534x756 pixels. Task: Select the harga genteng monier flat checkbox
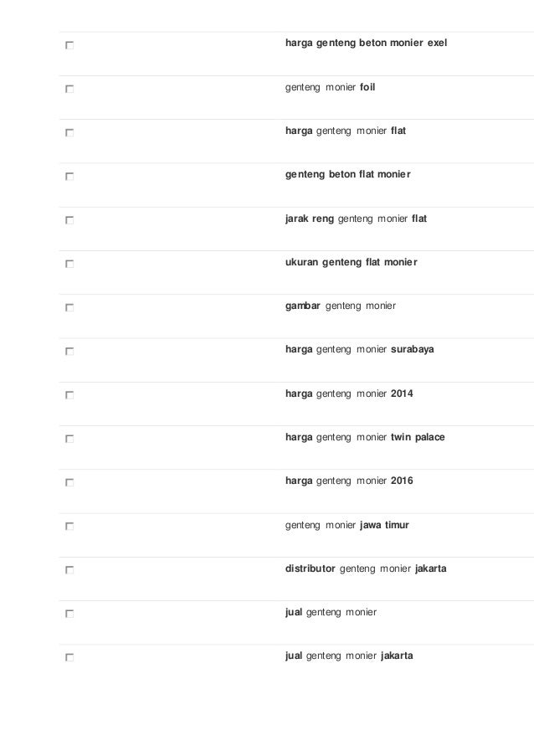click(69, 132)
